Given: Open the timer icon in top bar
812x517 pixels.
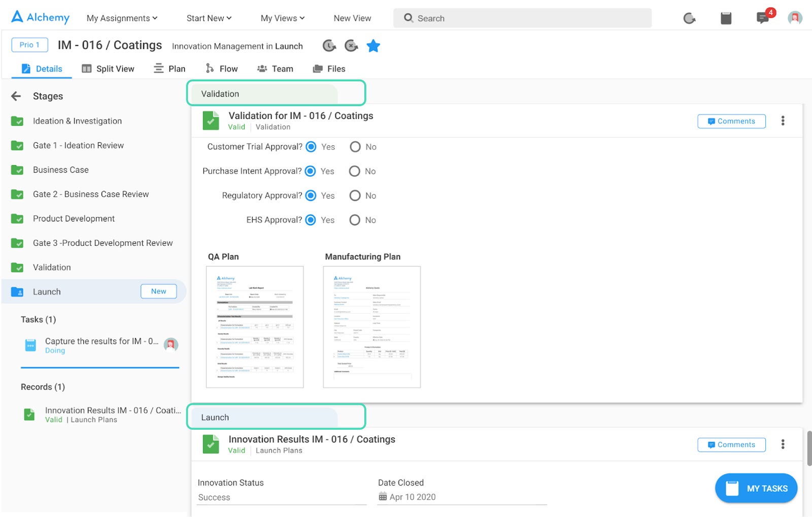Looking at the screenshot, I should [689, 18].
